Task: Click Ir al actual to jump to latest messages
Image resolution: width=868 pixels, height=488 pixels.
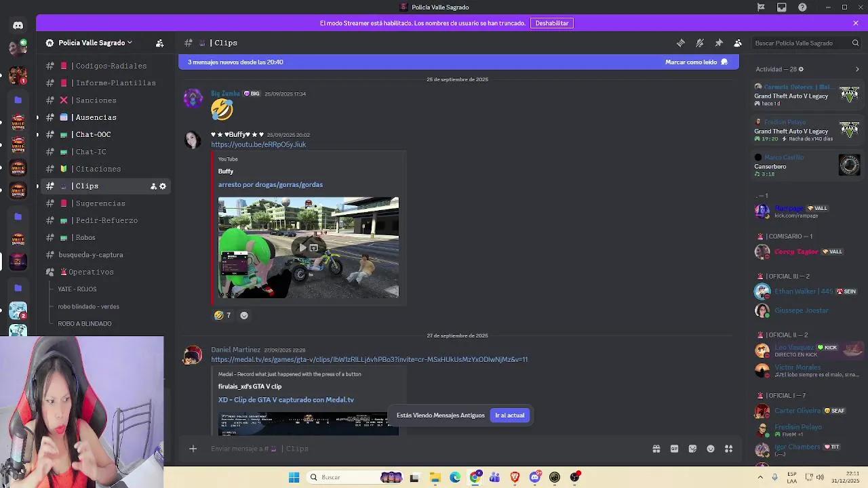Action: click(x=509, y=415)
